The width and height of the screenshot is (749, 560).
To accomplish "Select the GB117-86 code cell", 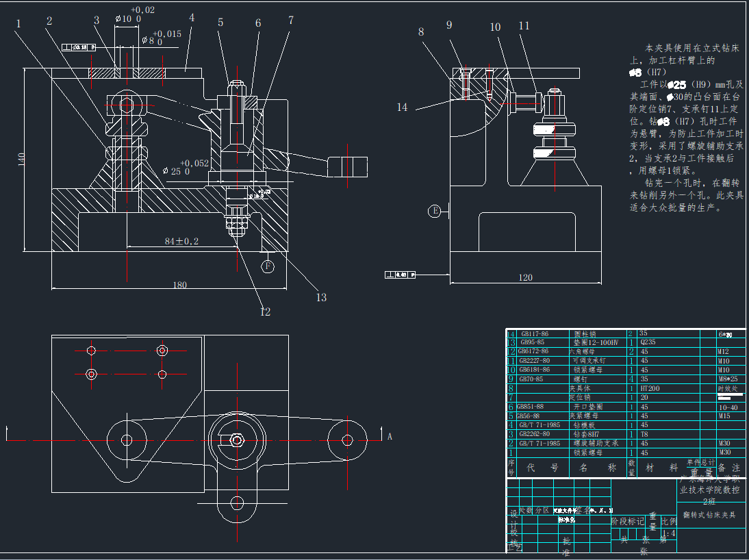I will [x=534, y=333].
